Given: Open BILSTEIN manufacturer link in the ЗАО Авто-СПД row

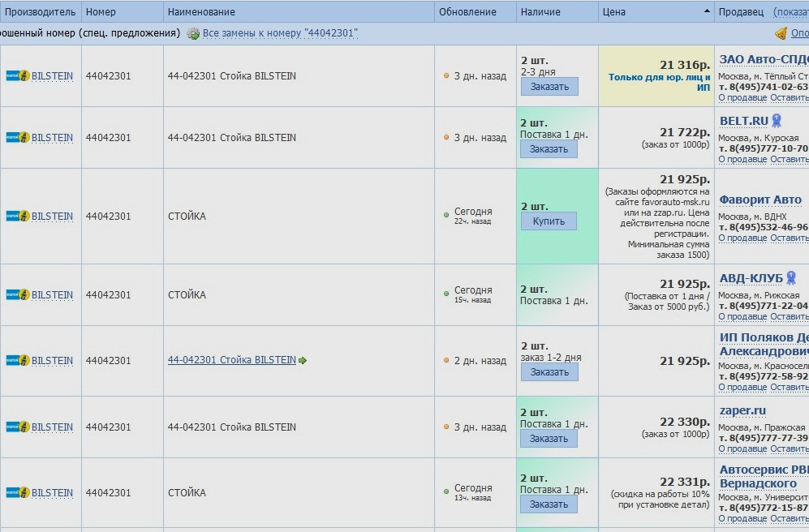Looking at the screenshot, I should 52,76.
